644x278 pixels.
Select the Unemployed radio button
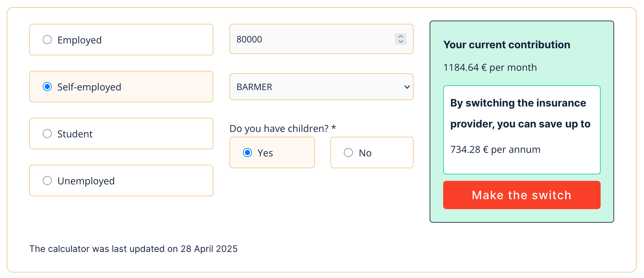[x=47, y=181]
